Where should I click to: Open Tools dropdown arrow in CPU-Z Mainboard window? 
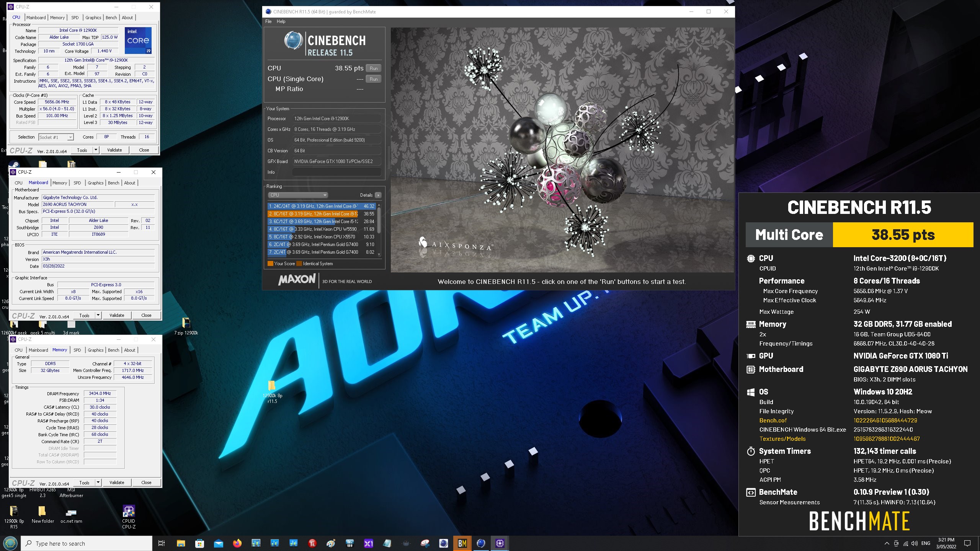point(98,315)
